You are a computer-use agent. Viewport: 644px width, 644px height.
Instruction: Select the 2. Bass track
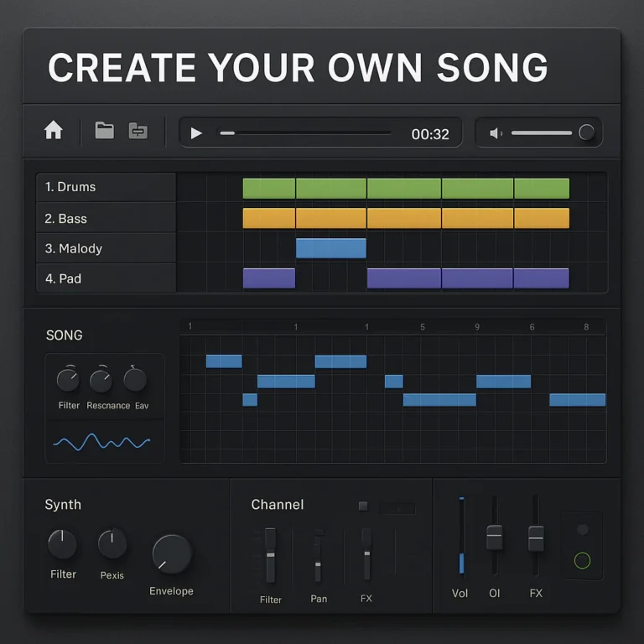click(x=106, y=218)
